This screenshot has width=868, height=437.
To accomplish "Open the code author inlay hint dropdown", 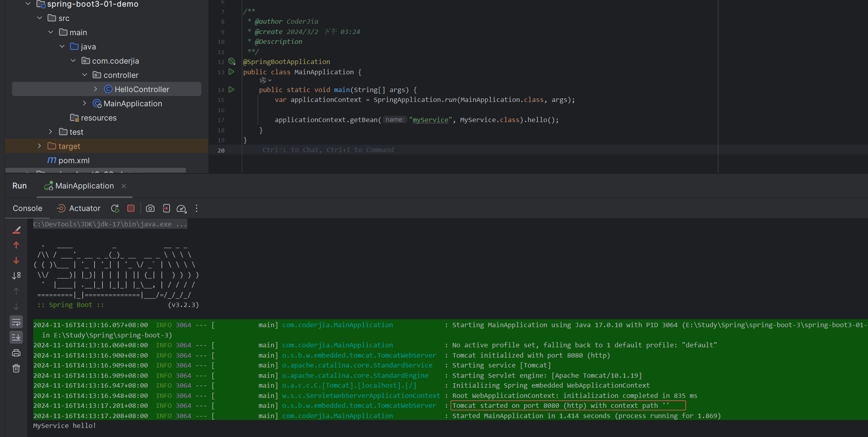I will pos(266,81).
